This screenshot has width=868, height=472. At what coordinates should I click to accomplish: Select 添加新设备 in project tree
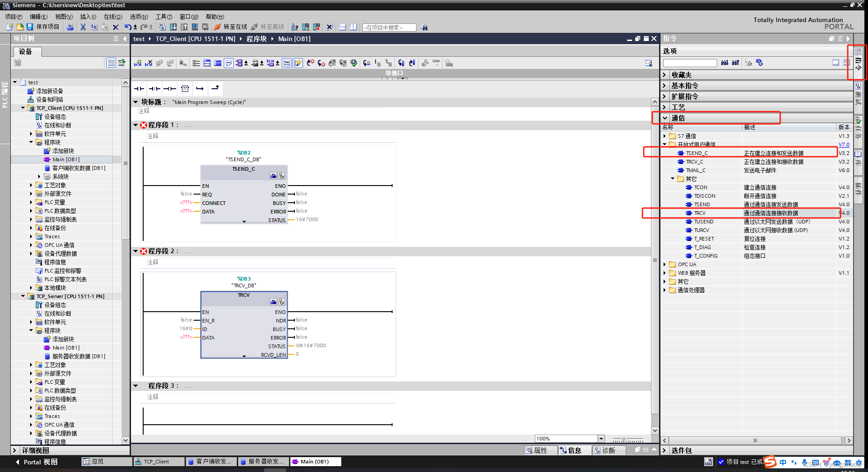point(50,91)
